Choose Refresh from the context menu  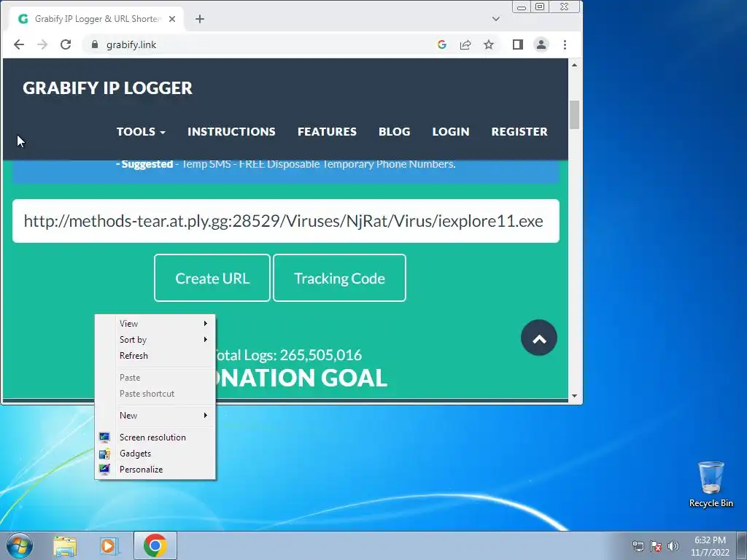(x=155, y=356)
